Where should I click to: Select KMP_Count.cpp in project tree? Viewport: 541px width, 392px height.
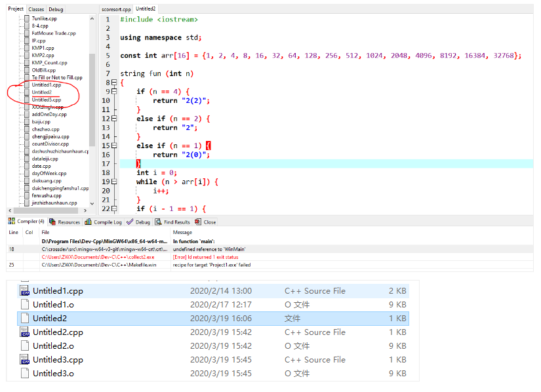[x=49, y=63]
